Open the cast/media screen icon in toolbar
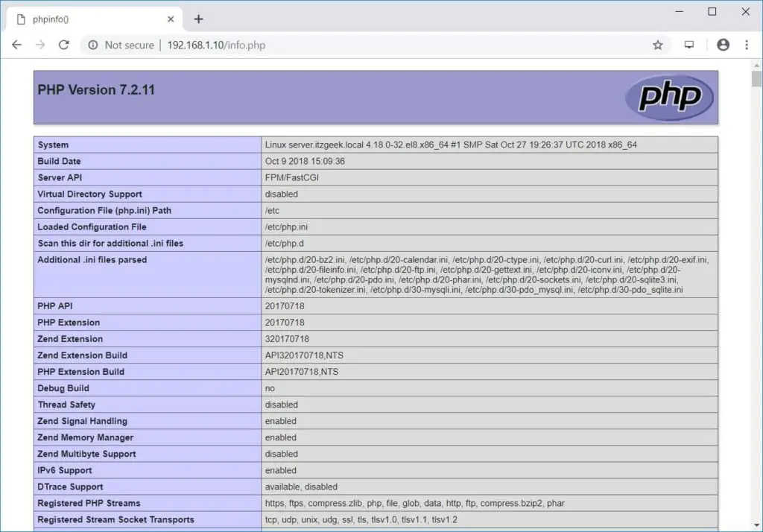763x532 pixels. coord(689,45)
